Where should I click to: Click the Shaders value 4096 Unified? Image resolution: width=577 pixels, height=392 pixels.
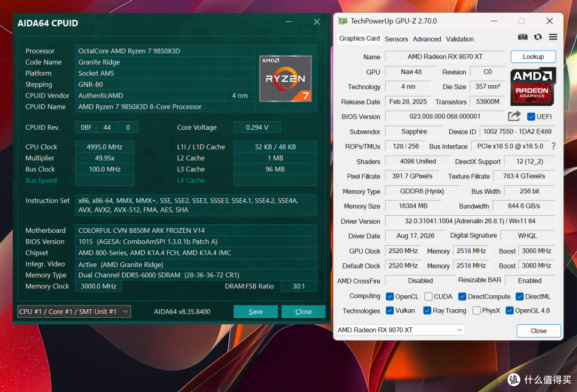pos(418,161)
